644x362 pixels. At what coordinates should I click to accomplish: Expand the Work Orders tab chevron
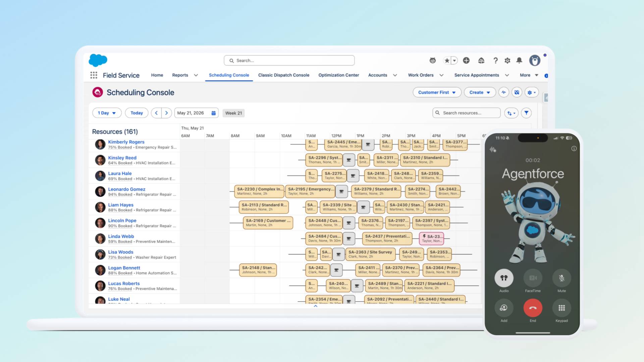[441, 75]
